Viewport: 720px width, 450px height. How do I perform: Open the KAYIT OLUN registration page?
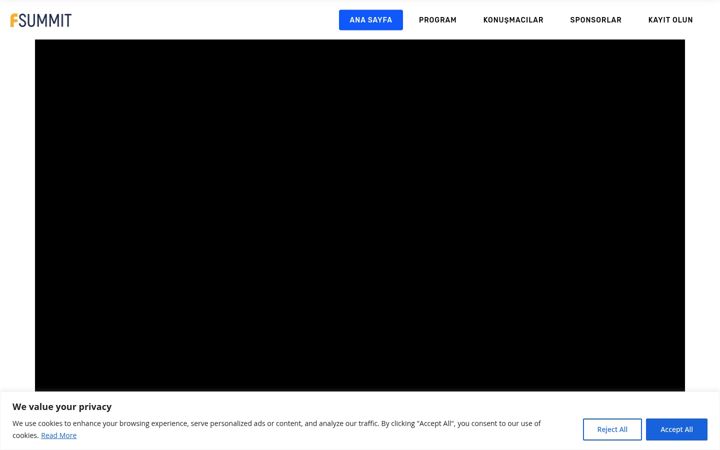coord(670,20)
